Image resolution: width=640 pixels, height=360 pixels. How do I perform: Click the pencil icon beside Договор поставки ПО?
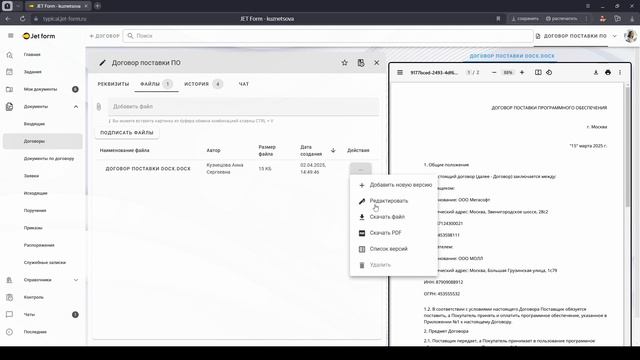tap(102, 63)
